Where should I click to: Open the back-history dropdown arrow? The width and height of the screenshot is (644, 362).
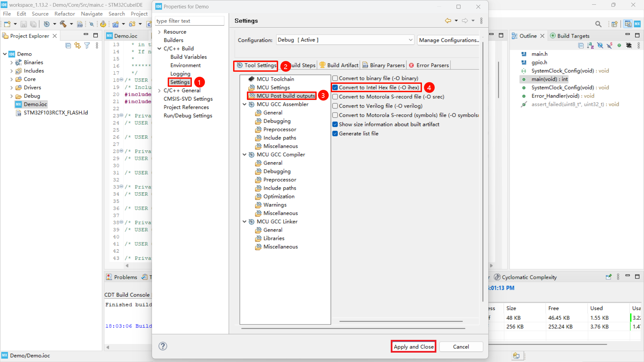pos(456,21)
